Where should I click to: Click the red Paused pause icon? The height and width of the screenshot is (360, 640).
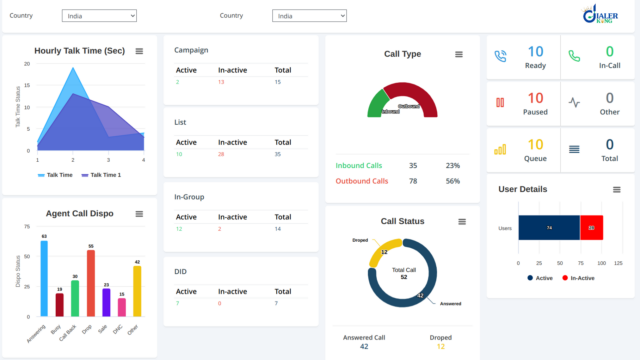[500, 102]
